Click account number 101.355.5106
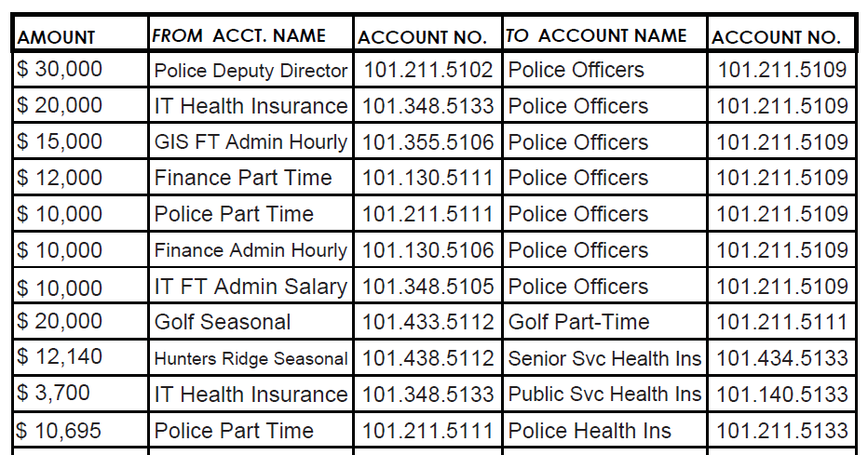Screen dimensions: 868x455 (x=427, y=142)
